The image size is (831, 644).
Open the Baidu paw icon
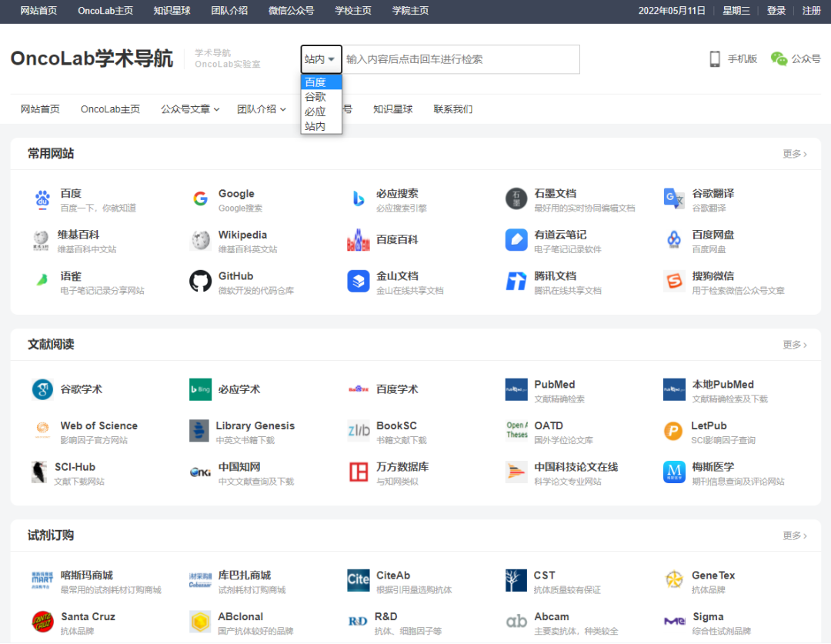(42, 199)
